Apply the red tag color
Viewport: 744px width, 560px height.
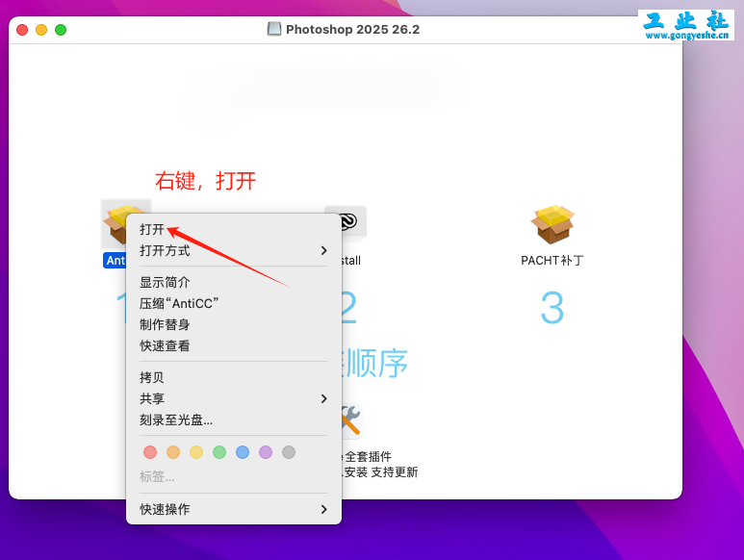pyautogui.click(x=150, y=452)
